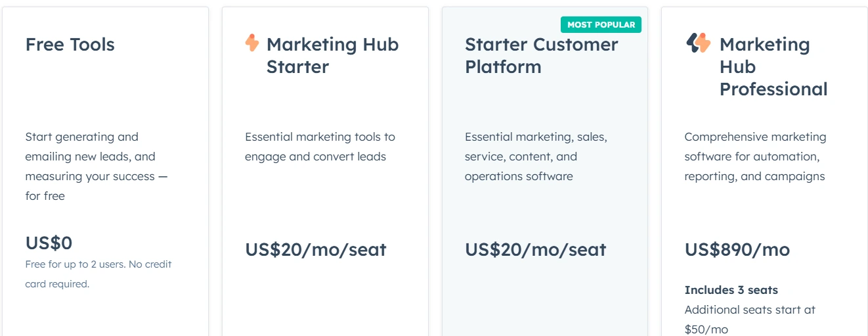
Task: Select the Free Tools heading
Action: point(70,45)
